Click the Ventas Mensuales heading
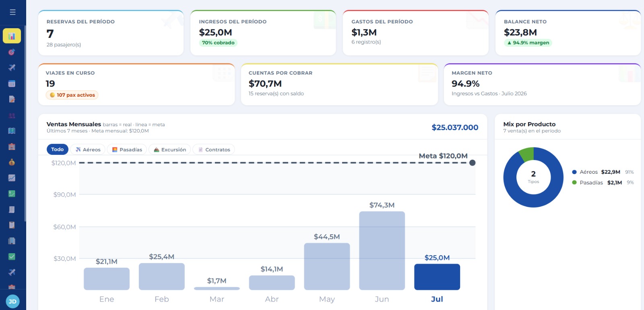644x310 pixels. point(74,124)
